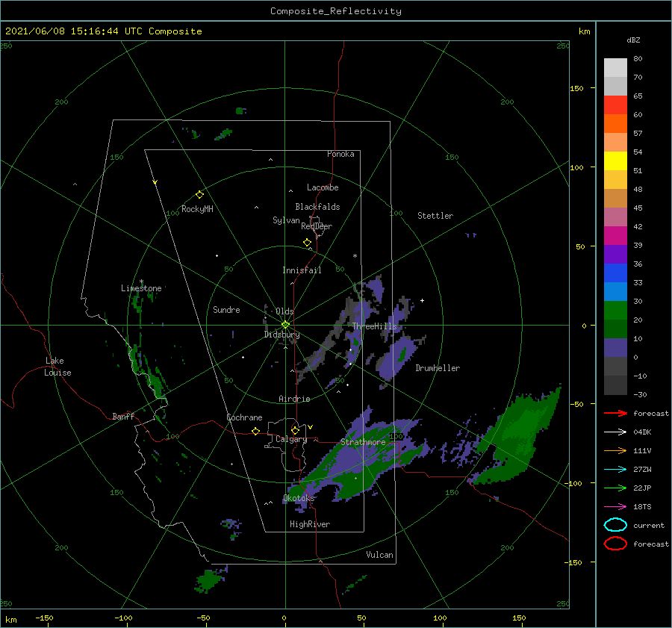This screenshot has height=628, width=672.
Task: Click the yellow diamond marker near Cochrane
Action: pos(255,432)
